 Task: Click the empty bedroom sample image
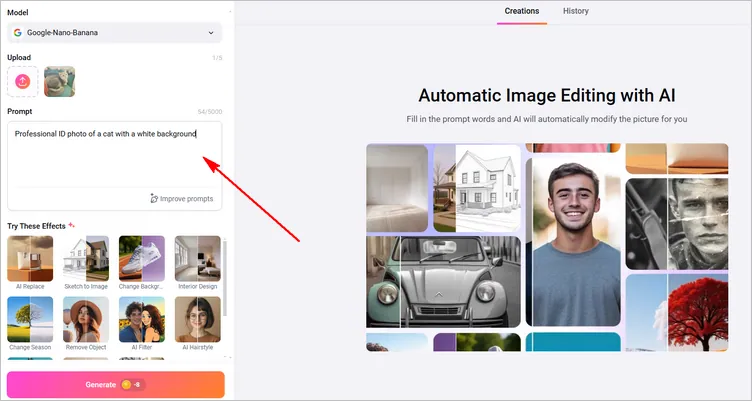coord(397,188)
